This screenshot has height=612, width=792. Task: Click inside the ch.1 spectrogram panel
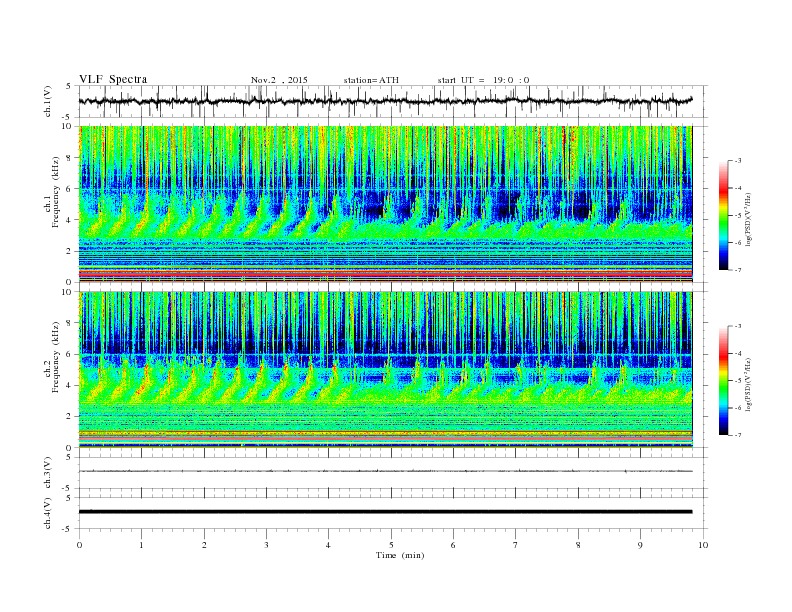[385, 204]
